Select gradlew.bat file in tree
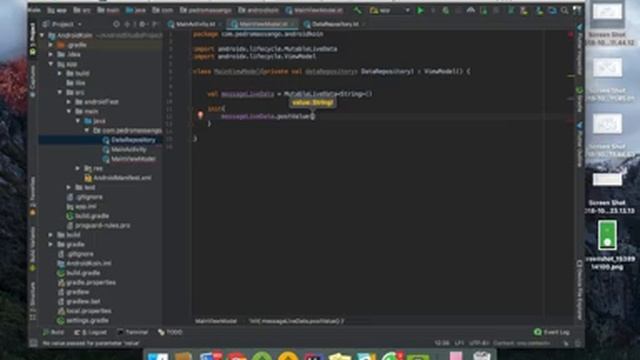The width and height of the screenshot is (640, 360). point(79,302)
